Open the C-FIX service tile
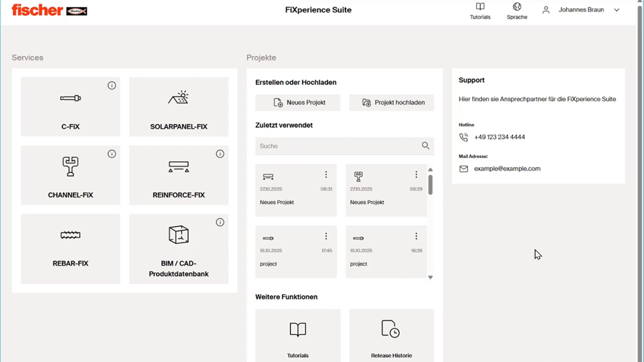 coord(70,107)
